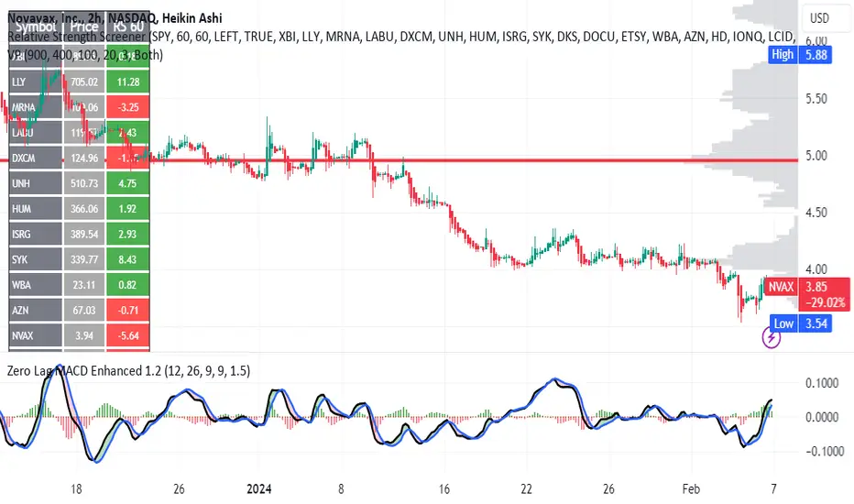The height and width of the screenshot is (504, 854).
Task: Select the Novavax, Inc. chart title
Action: point(115,18)
